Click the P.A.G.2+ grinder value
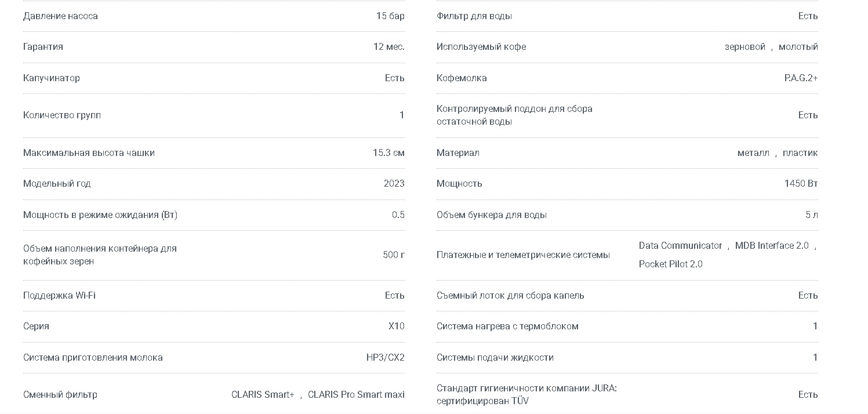The width and height of the screenshot is (868, 414). [x=801, y=78]
